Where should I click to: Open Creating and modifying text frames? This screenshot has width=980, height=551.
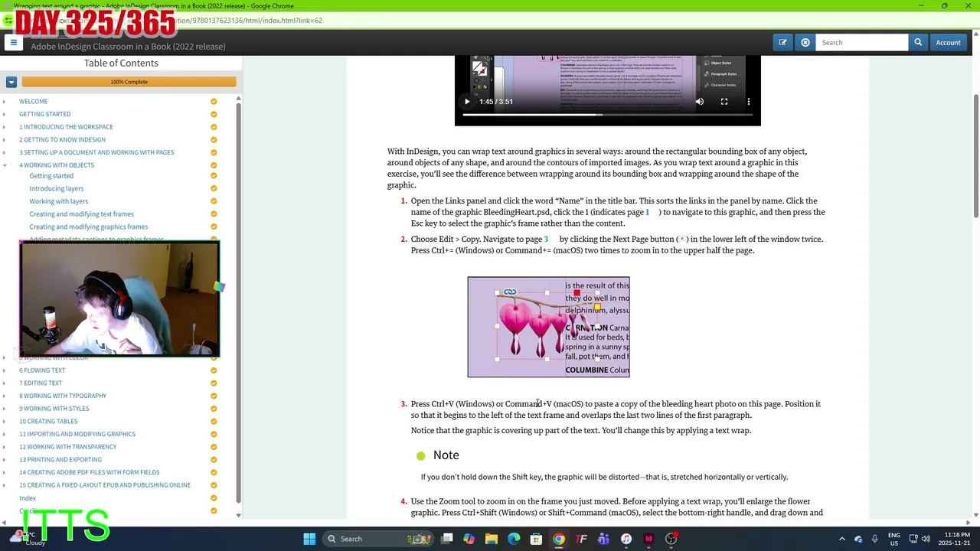tap(81, 214)
